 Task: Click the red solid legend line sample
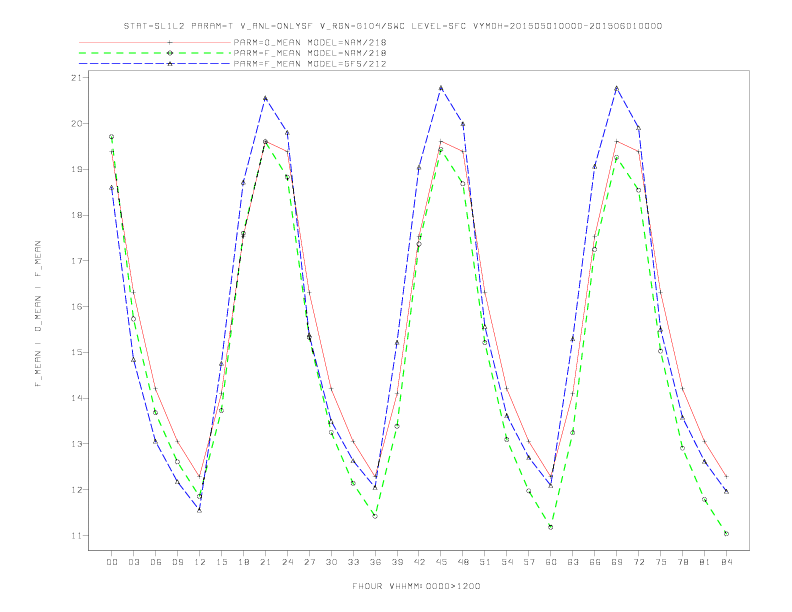coord(155,42)
